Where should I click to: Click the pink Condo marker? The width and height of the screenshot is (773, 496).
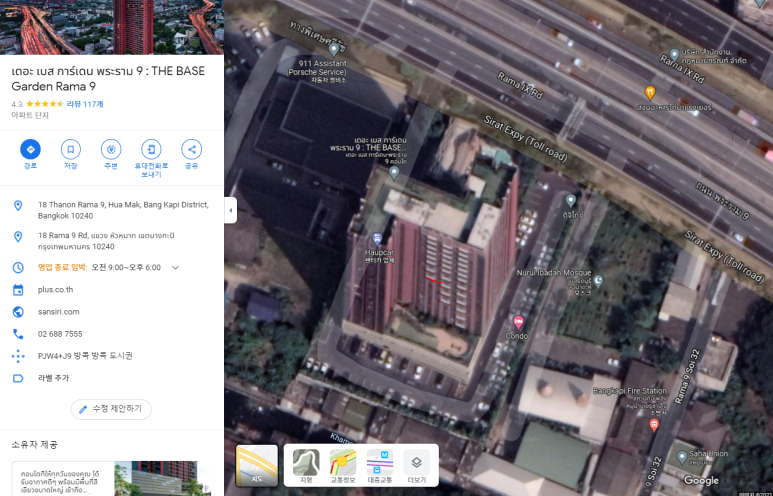tap(518, 322)
